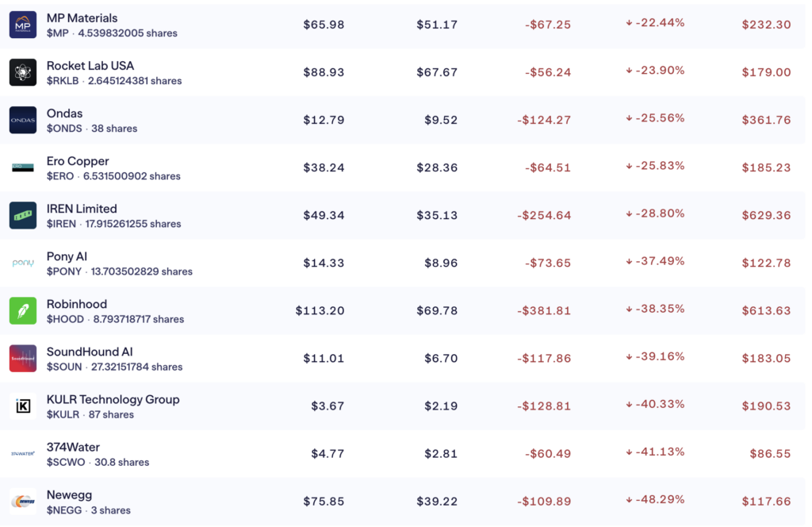Click the Pony AI logo icon

[23, 263]
